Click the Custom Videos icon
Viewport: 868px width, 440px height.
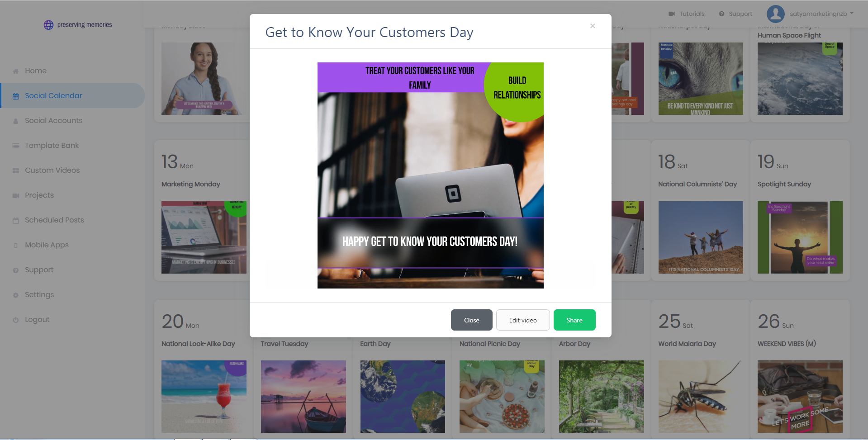(16, 170)
